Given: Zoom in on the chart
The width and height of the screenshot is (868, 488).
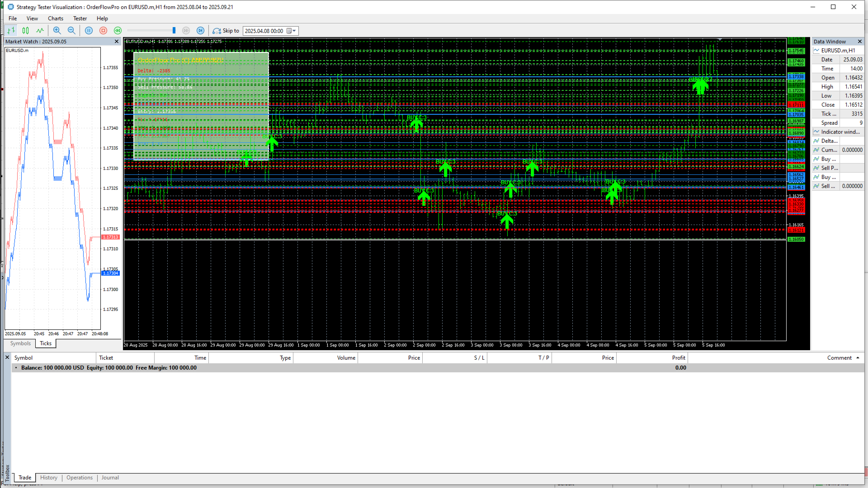Looking at the screenshot, I should coord(57,31).
